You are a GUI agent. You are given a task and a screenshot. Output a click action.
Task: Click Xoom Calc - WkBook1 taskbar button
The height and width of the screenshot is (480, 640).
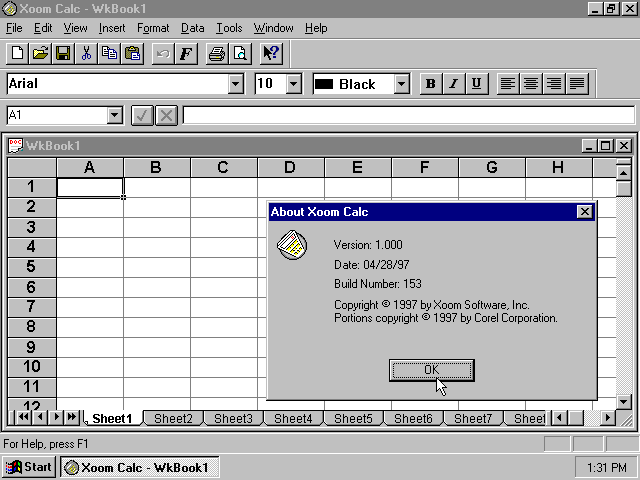pyautogui.click(x=140, y=467)
